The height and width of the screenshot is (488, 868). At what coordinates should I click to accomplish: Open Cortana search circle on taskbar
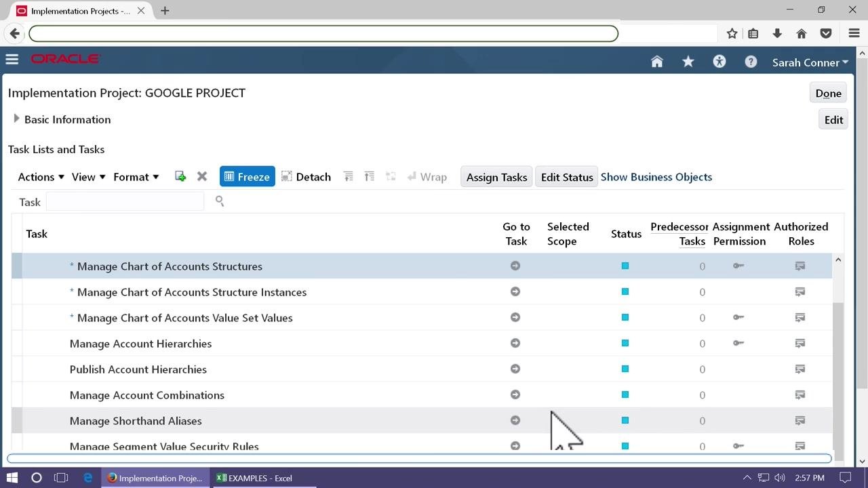[37, 478]
